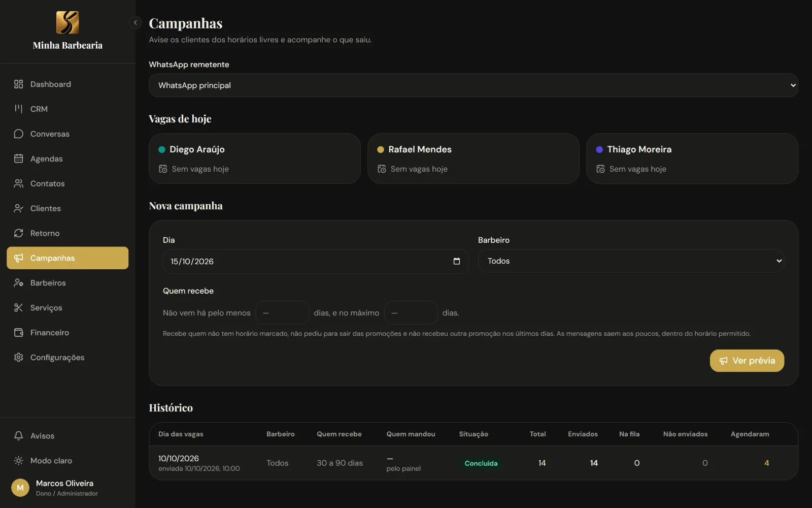This screenshot has width=812, height=508.
Task: Click Rafael Mendes yellow color dot
Action: click(x=381, y=149)
